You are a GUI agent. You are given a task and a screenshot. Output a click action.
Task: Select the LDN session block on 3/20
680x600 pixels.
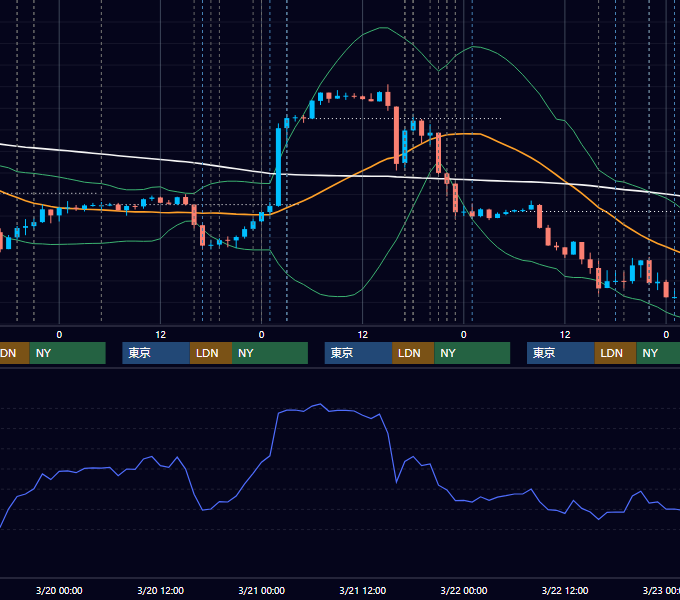tap(211, 353)
